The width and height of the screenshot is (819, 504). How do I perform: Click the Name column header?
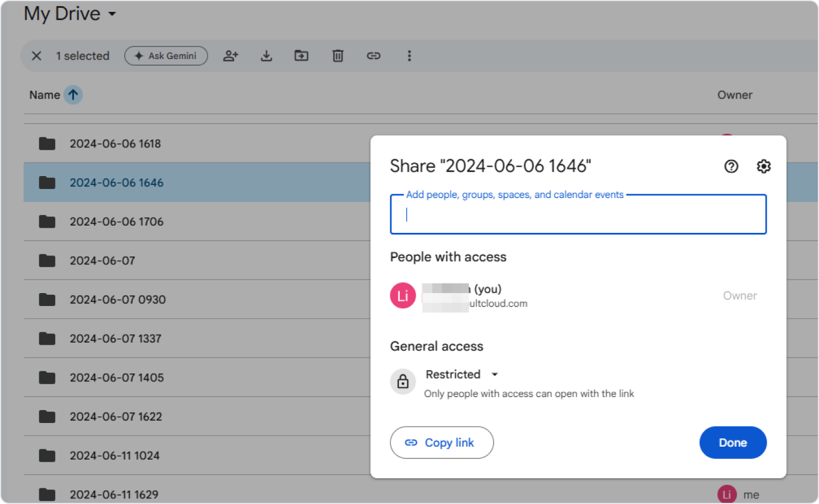pos(44,95)
